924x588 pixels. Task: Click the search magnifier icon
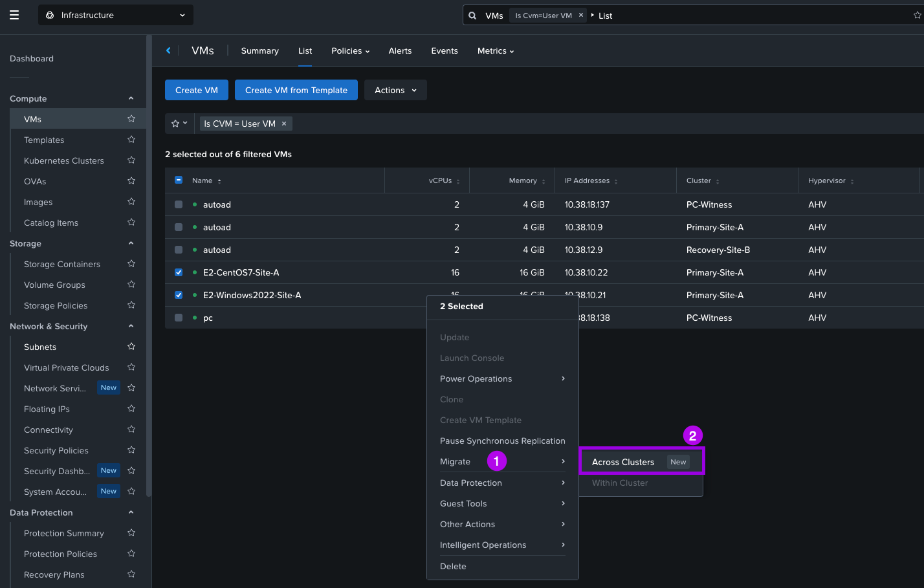pos(472,16)
